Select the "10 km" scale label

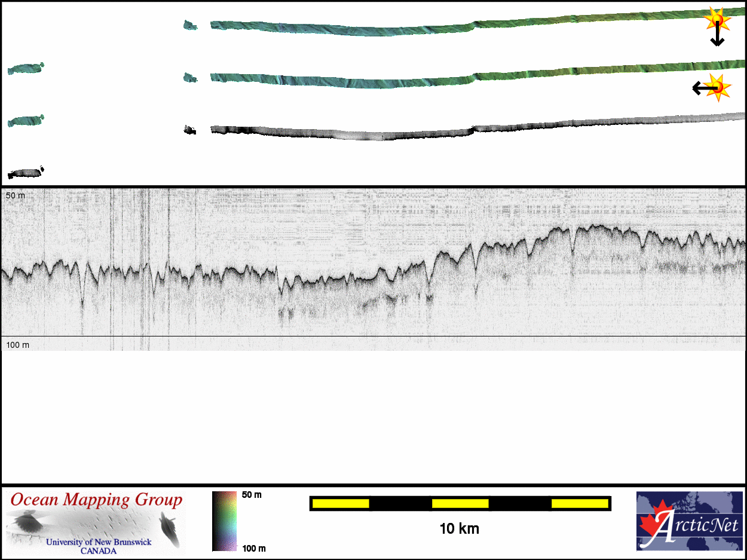coord(459,529)
